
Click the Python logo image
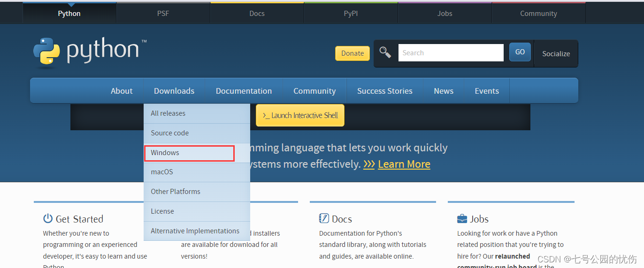click(x=90, y=52)
